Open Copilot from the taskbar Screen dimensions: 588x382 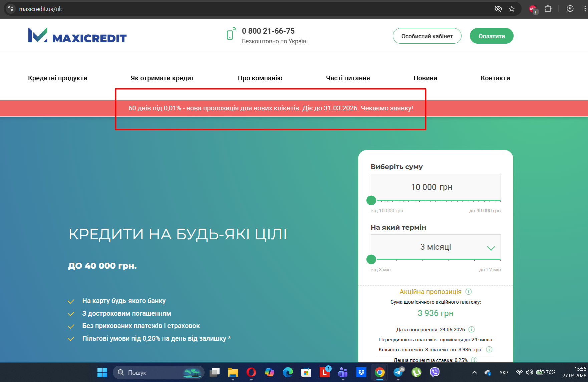(x=270, y=372)
